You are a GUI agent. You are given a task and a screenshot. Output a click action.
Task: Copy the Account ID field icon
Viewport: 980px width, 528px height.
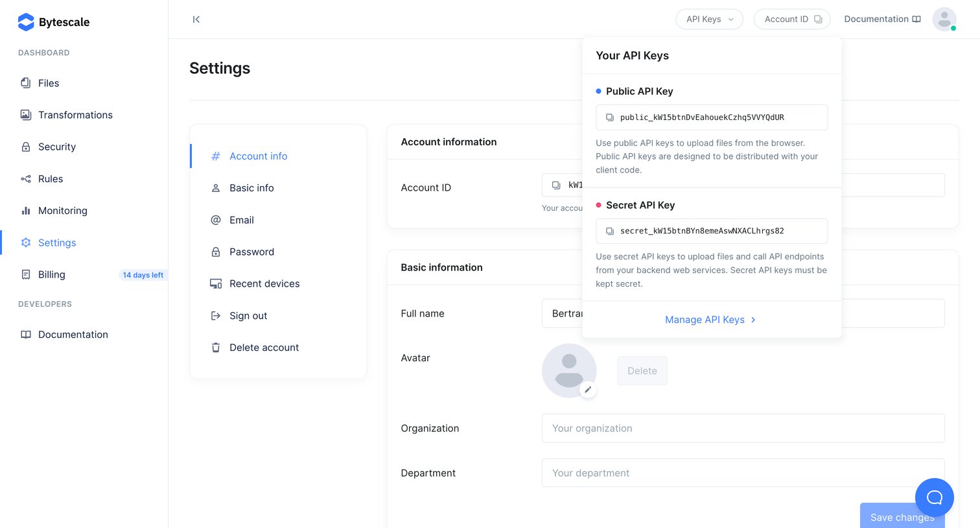pos(556,186)
